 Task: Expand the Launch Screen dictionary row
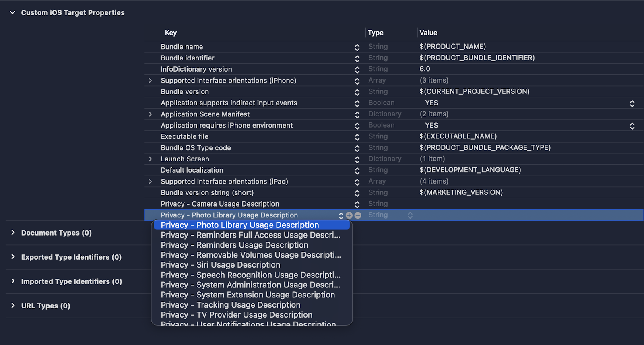pyautogui.click(x=150, y=159)
